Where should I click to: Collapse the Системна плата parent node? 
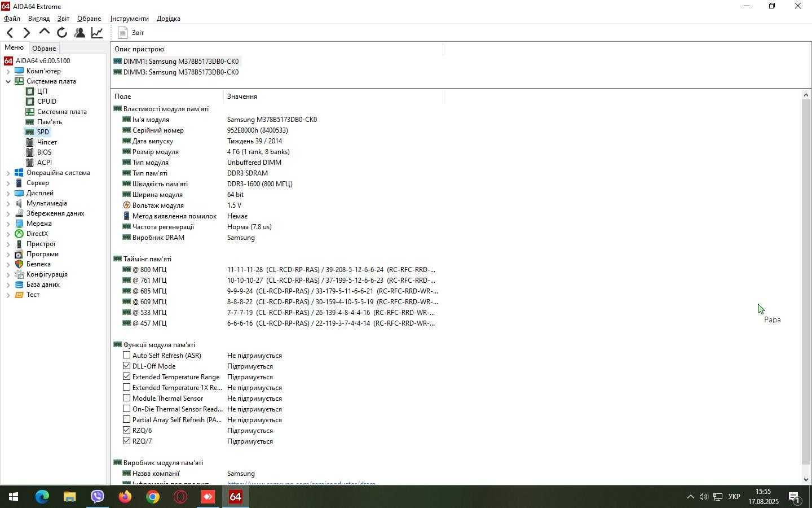pyautogui.click(x=8, y=81)
